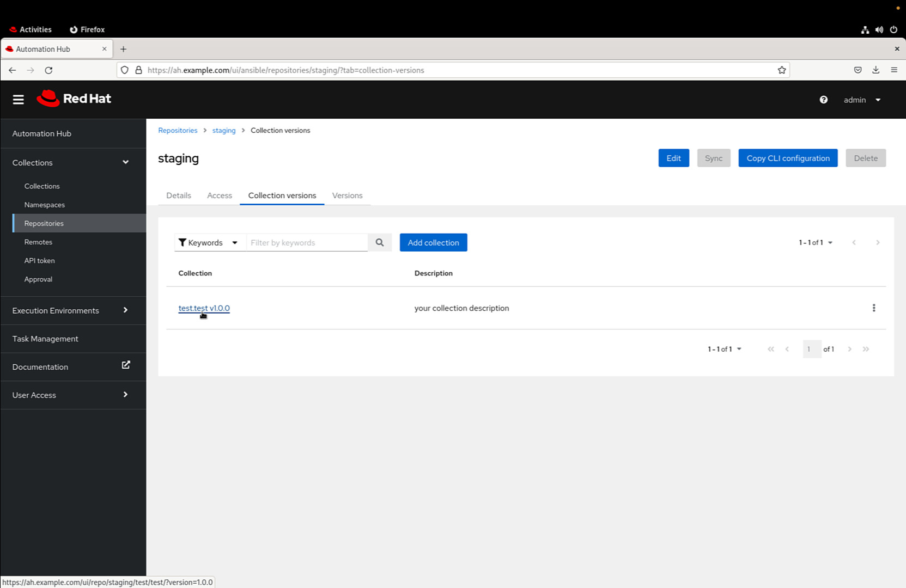Open API token in sidebar
Image resolution: width=906 pixels, height=588 pixels.
tap(39, 260)
